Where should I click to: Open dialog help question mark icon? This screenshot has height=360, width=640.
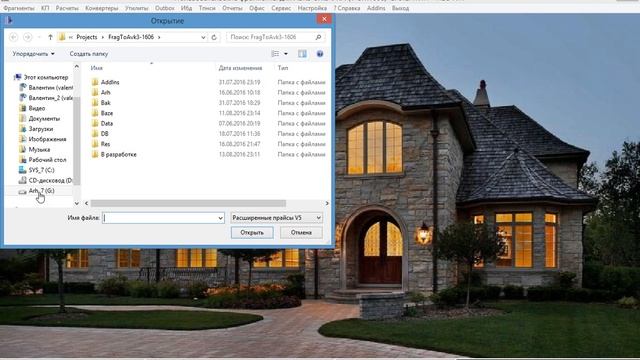point(320,54)
